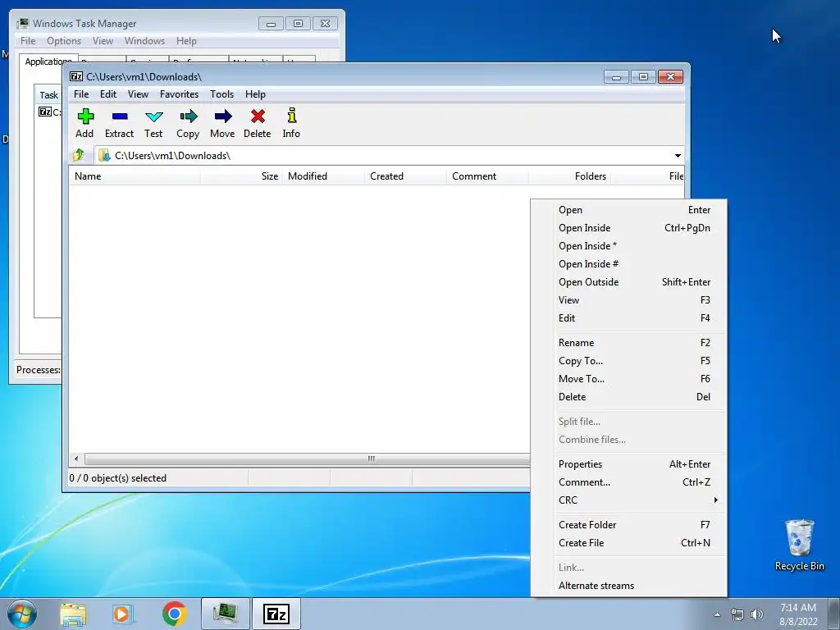Select Properties in the context menu

(629, 464)
